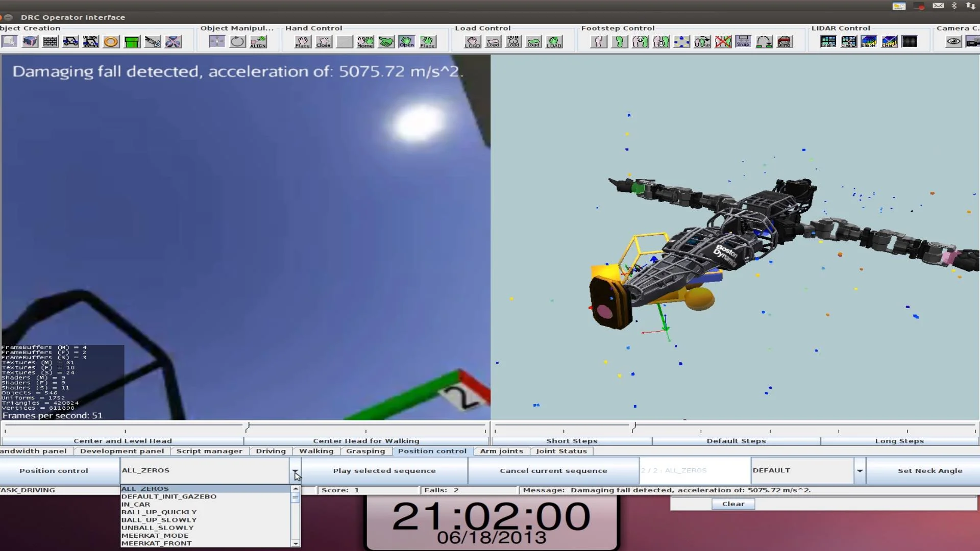Switch to the Arm joints tab
980x551 pixels.
(501, 451)
